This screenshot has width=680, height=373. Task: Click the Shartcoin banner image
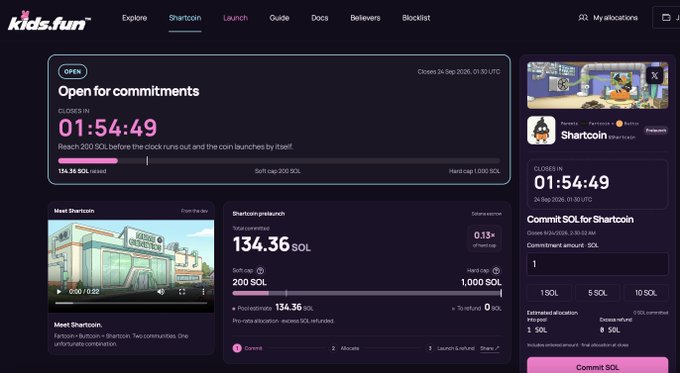point(598,85)
